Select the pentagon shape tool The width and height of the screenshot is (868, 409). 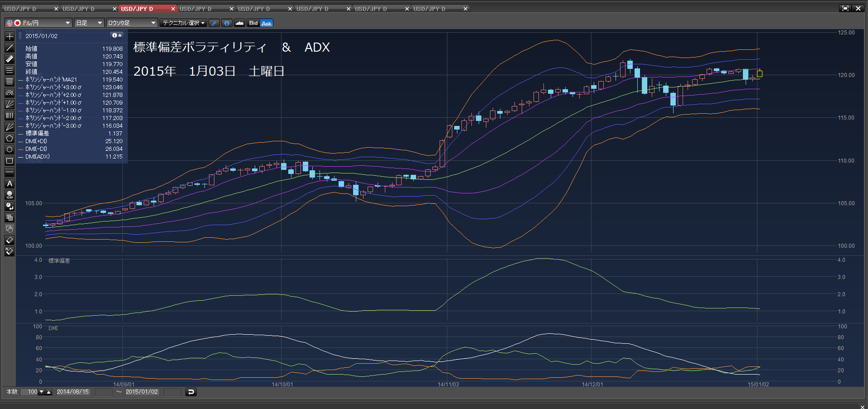(10, 138)
